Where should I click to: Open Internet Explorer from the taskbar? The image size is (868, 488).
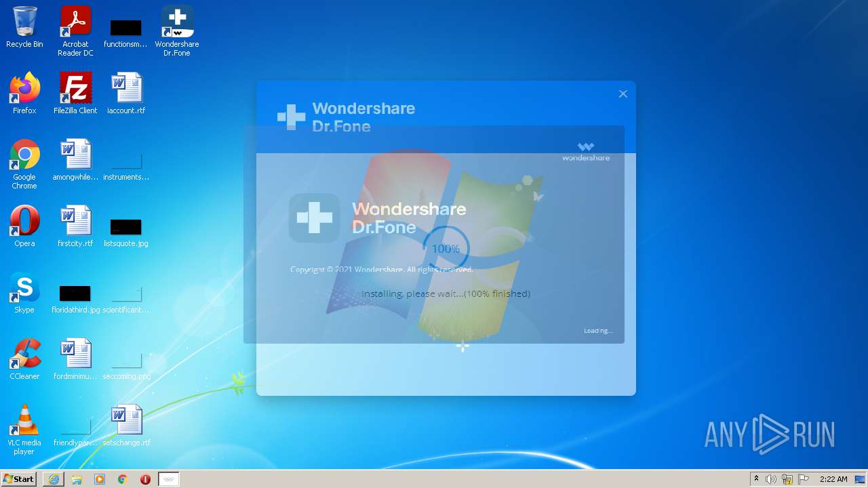pyautogui.click(x=54, y=479)
